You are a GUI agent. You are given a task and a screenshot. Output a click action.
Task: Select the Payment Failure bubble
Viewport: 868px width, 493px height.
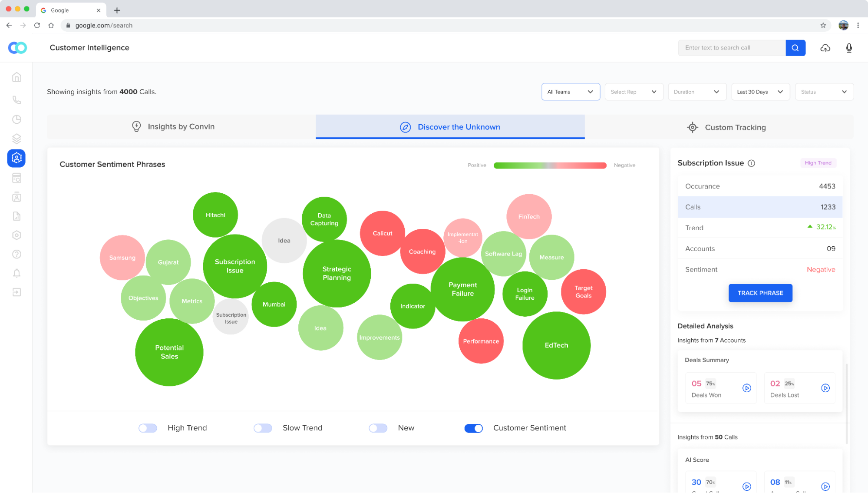click(462, 289)
